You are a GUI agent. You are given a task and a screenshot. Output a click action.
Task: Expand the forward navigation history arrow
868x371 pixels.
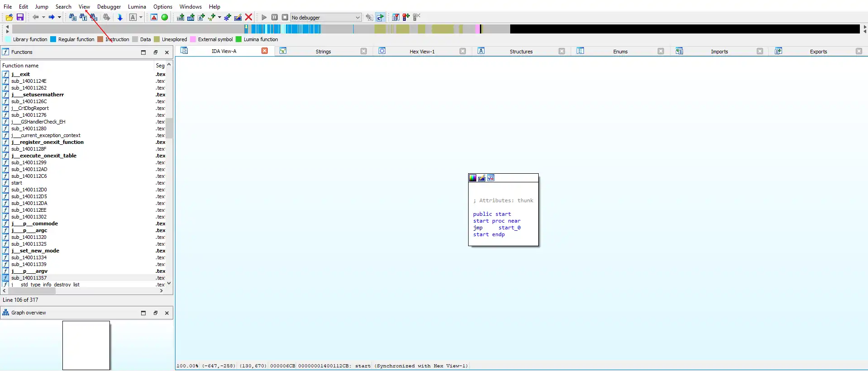point(59,17)
